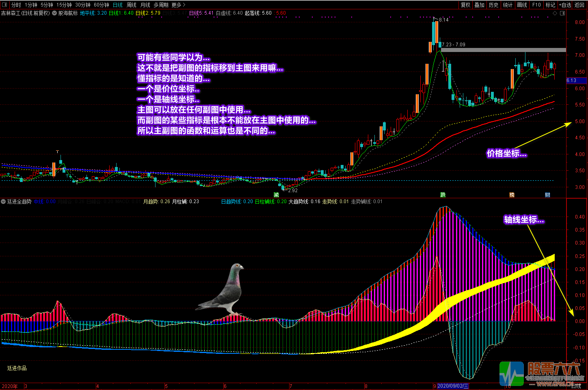Screen dimensions: 588x390
Task: Click the orange 榜 event marker
Action: (512, 195)
